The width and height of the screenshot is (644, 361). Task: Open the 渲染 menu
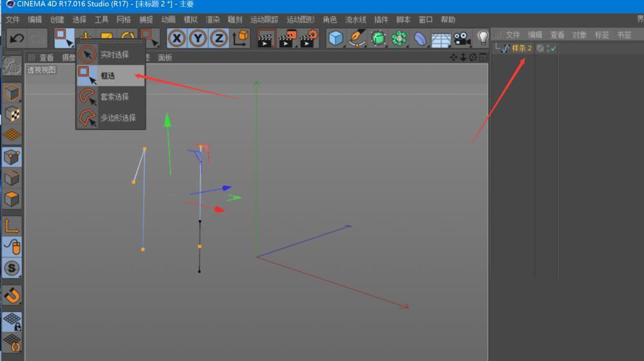(x=213, y=20)
